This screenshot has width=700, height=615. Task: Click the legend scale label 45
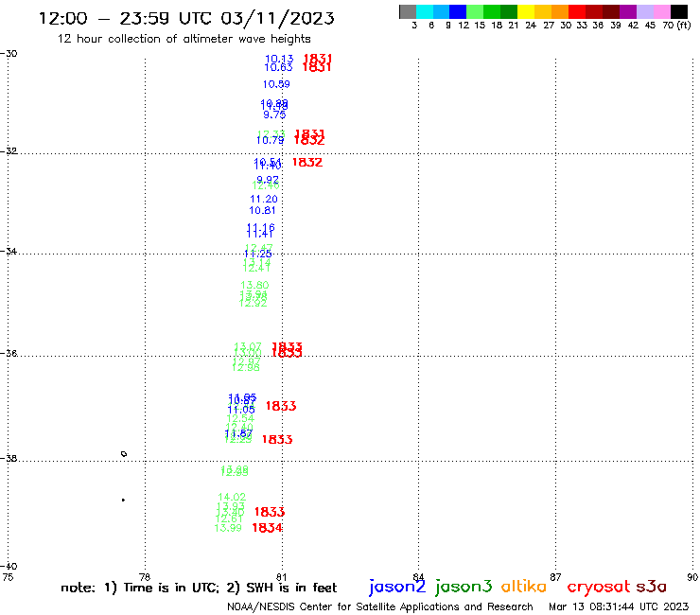650,26
